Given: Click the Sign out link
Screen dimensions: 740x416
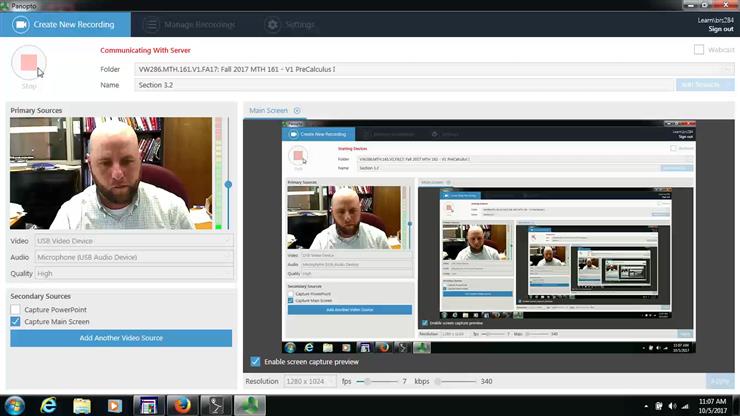Looking at the screenshot, I should 720,29.
